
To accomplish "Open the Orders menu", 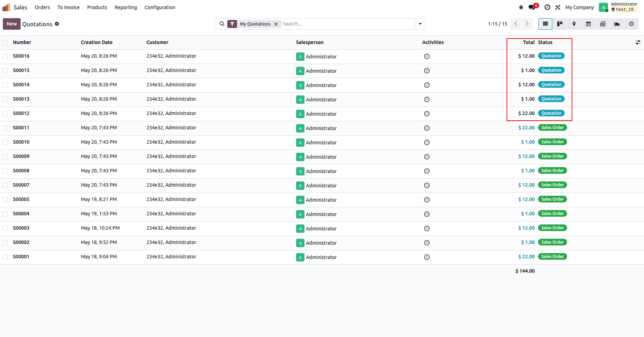I will tap(42, 7).
